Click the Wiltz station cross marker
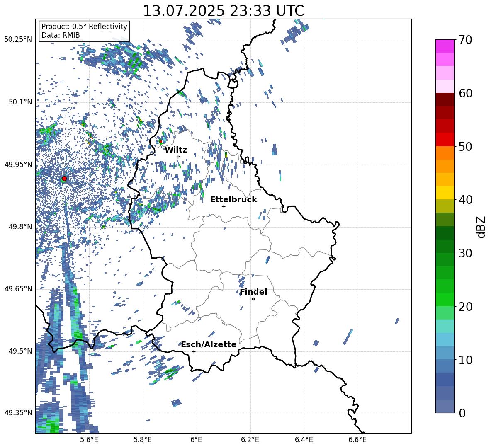The height and width of the screenshot is (448, 491). coord(178,157)
